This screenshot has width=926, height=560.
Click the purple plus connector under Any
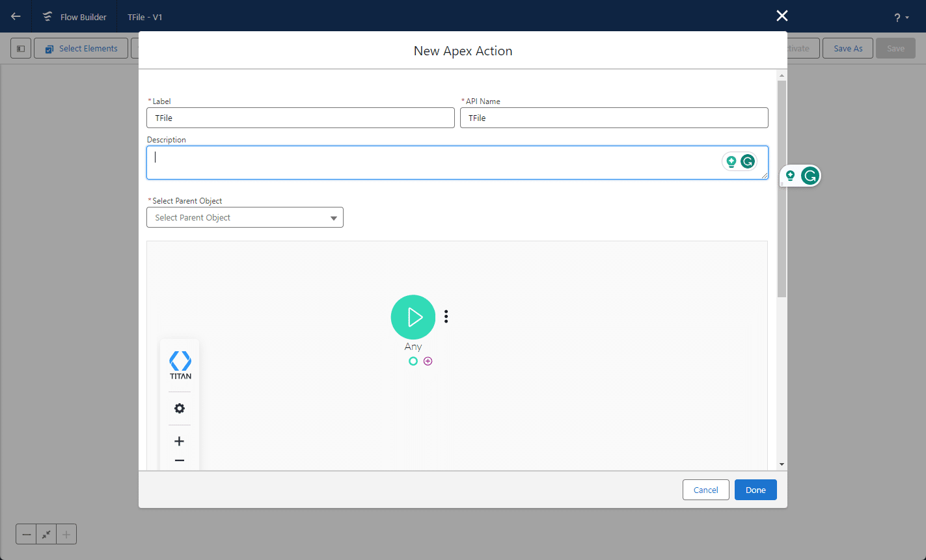click(428, 361)
